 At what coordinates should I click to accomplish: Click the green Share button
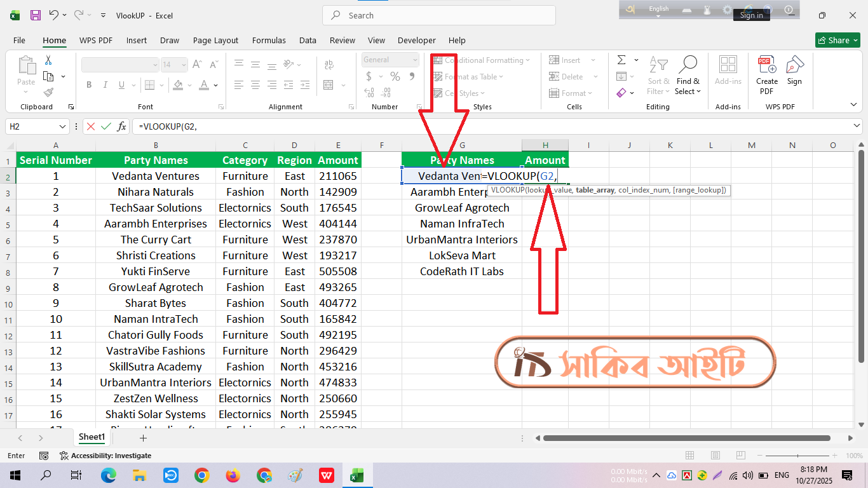pos(837,40)
